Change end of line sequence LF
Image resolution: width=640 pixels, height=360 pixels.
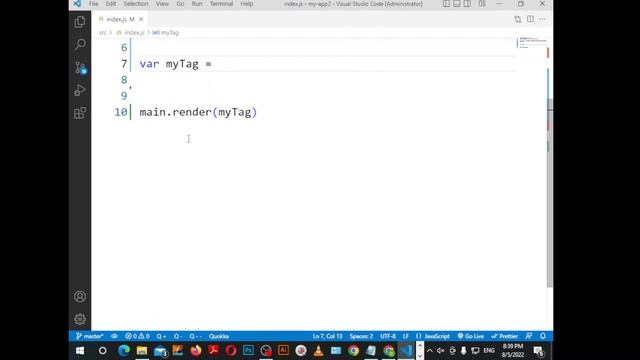406,336
